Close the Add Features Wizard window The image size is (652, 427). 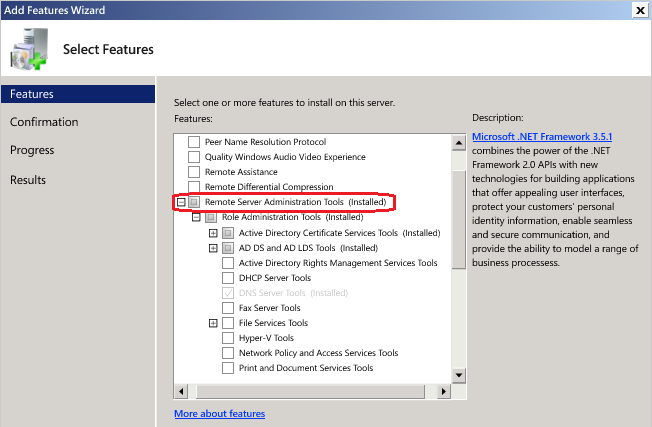point(639,10)
